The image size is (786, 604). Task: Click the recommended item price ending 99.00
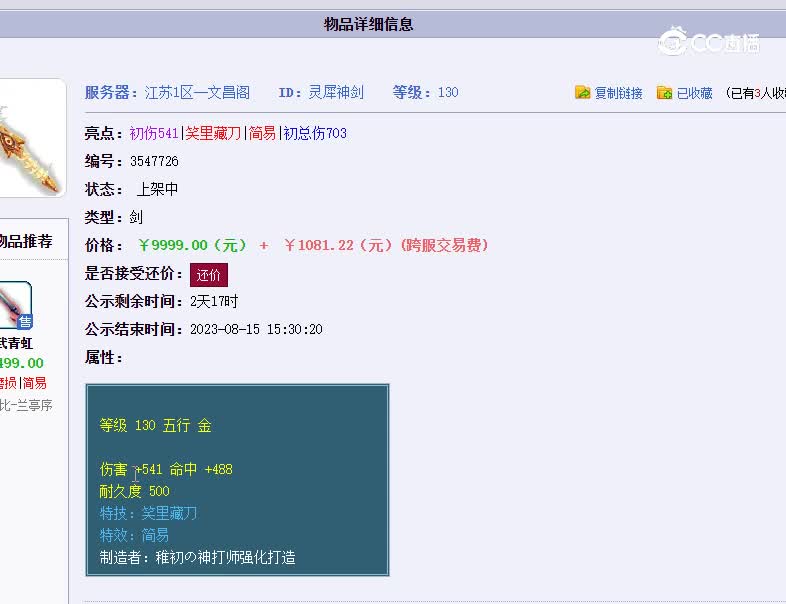click(22, 363)
